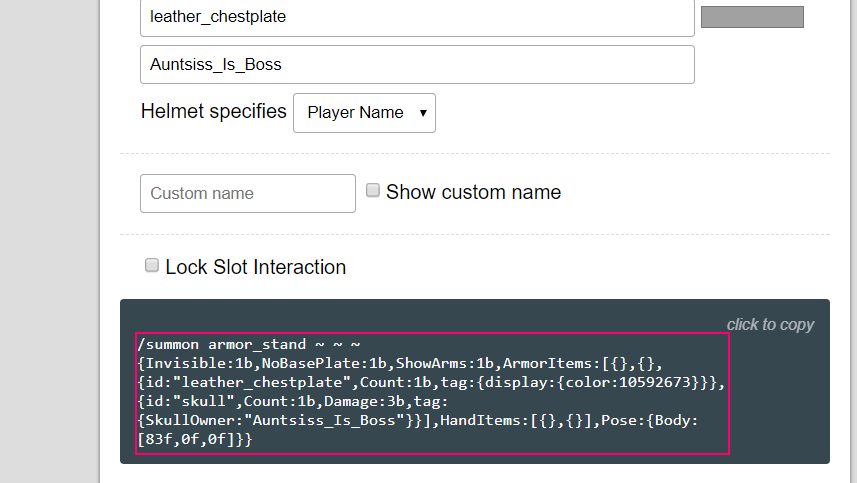Open the Helmet specifies Player Name dropdown
Image resolution: width=857 pixels, height=483 pixels.
click(x=365, y=113)
